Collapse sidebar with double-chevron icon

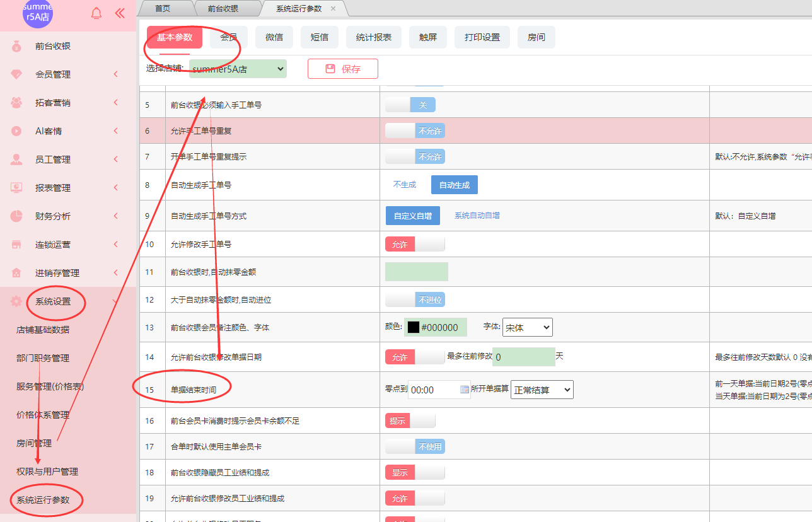[x=120, y=13]
